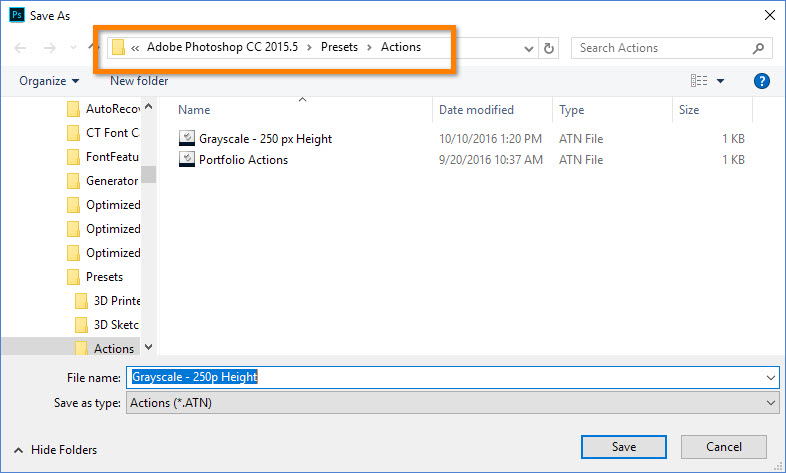The width and height of the screenshot is (786, 473).
Task: Open the address bar history dropdown
Action: pos(529,48)
